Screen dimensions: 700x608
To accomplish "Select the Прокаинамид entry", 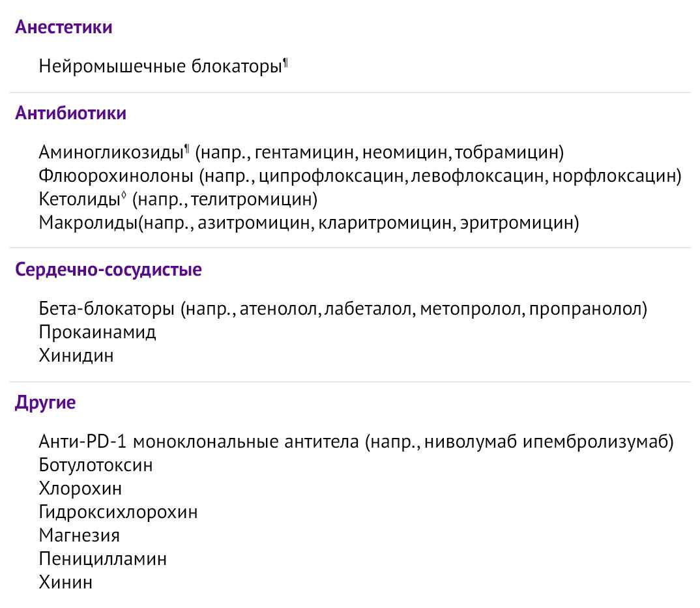I will click(98, 332).
